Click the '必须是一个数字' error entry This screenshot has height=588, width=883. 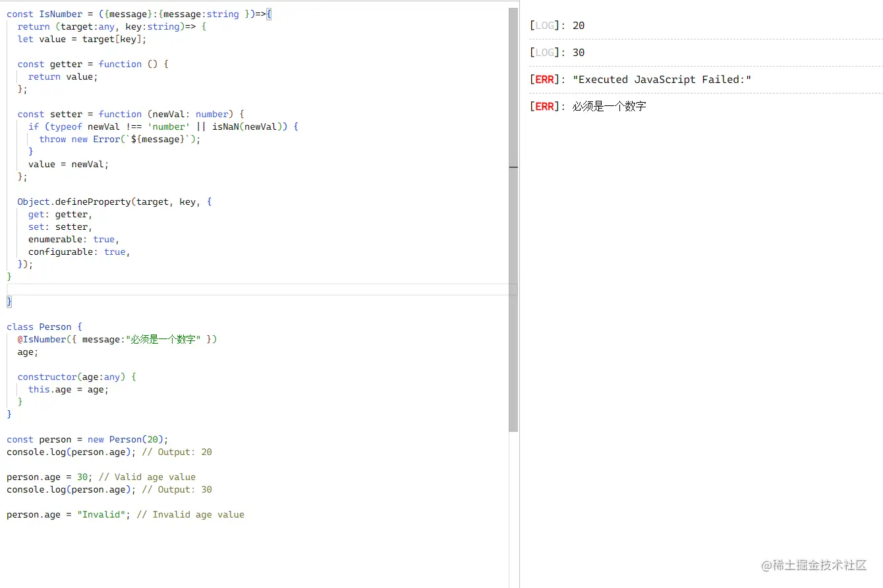[x=705, y=107]
